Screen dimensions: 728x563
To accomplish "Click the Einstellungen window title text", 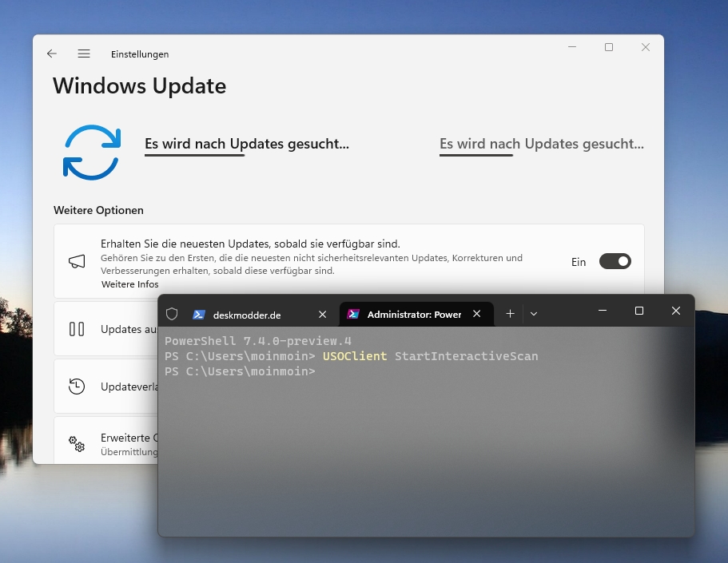I will click(140, 54).
